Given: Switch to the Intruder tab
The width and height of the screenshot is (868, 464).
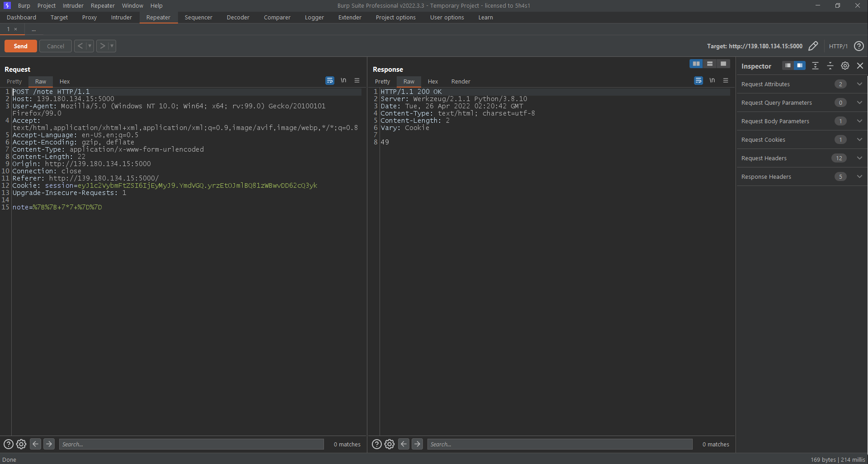Looking at the screenshot, I should [x=121, y=17].
